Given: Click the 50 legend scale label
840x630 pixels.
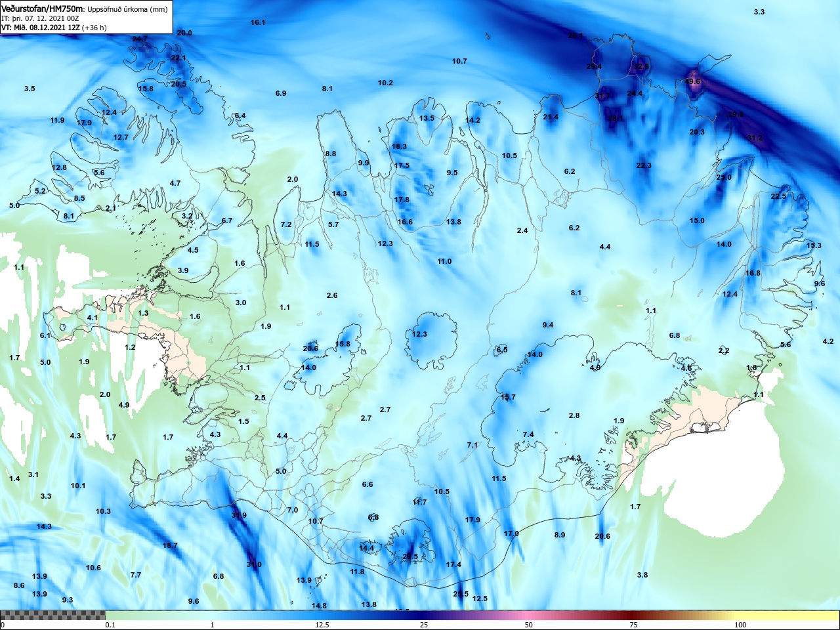Looking at the screenshot, I should click(529, 625).
